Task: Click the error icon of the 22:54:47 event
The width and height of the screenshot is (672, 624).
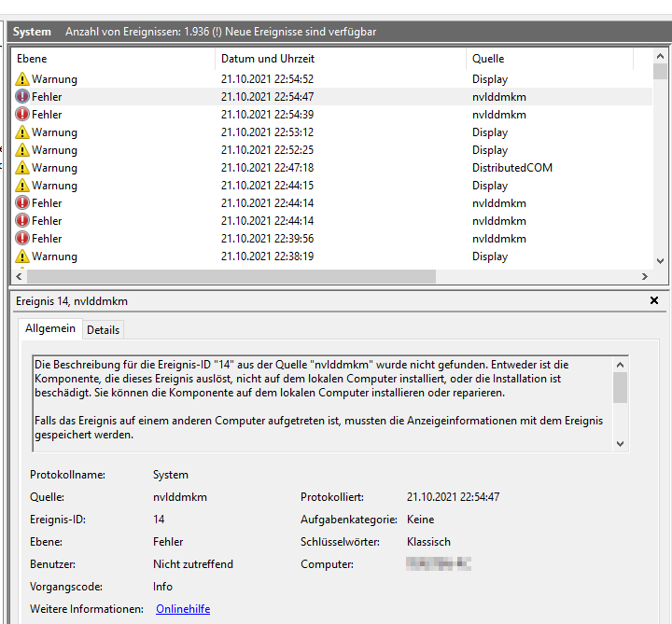Action: [21, 97]
